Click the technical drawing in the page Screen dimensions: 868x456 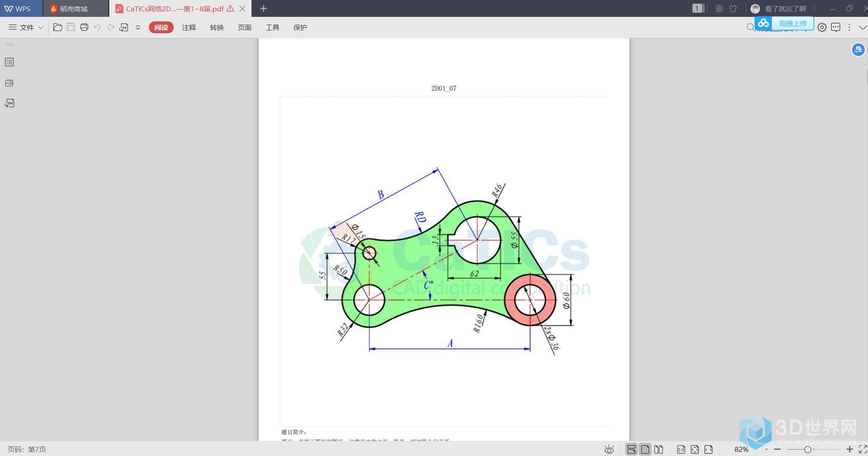(x=444, y=261)
